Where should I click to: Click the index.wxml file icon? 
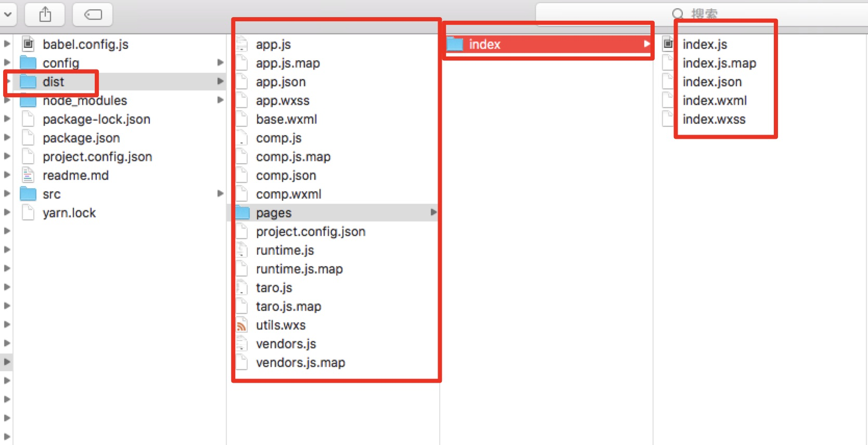668,100
